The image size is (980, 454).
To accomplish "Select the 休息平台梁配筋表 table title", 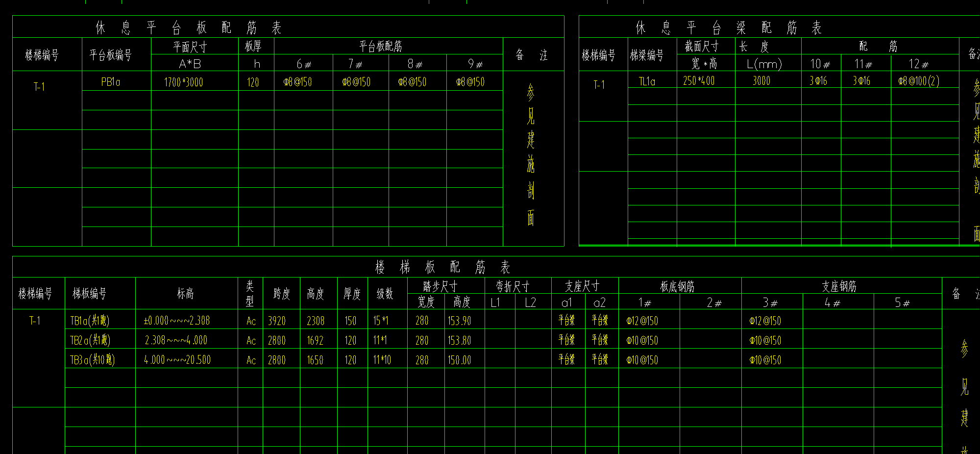I will pyautogui.click(x=729, y=27).
